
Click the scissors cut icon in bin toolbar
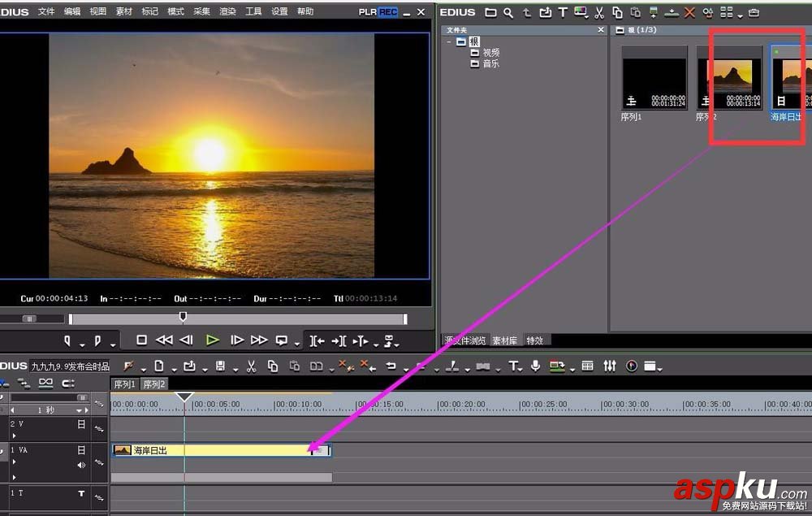[x=599, y=12]
